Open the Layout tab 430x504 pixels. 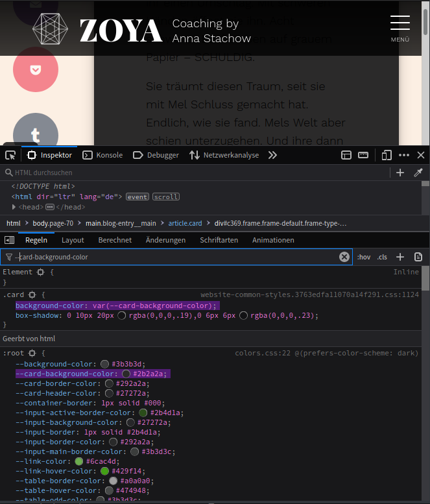tap(73, 240)
